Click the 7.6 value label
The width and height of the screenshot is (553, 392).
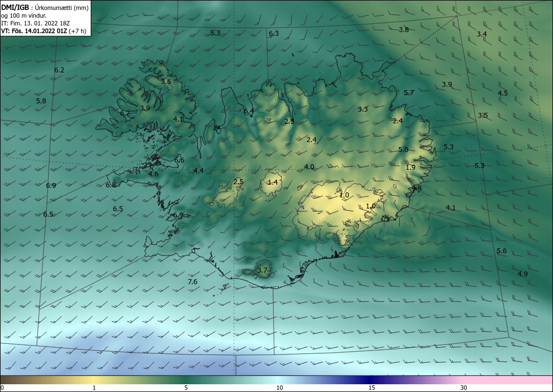(192, 281)
